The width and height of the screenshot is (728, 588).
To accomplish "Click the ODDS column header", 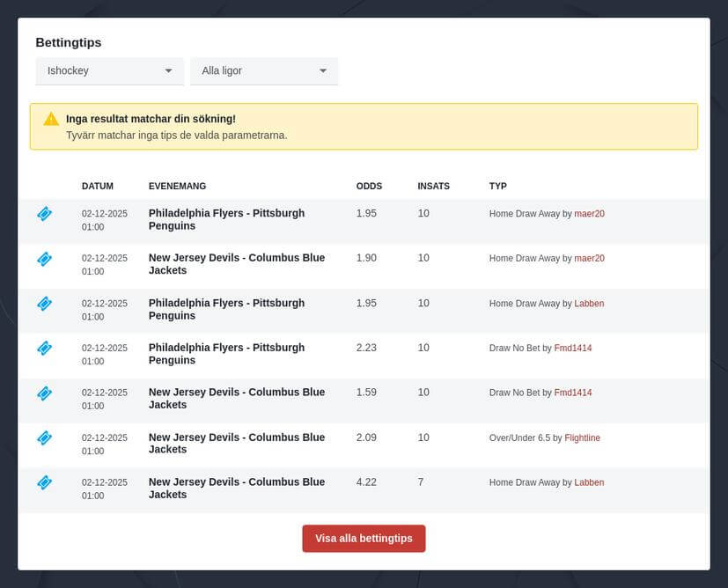I will pyautogui.click(x=369, y=187).
